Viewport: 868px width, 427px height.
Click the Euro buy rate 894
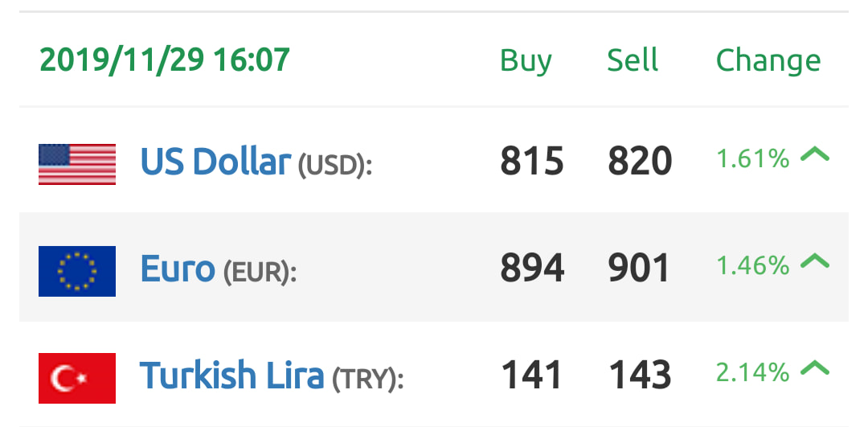click(533, 268)
